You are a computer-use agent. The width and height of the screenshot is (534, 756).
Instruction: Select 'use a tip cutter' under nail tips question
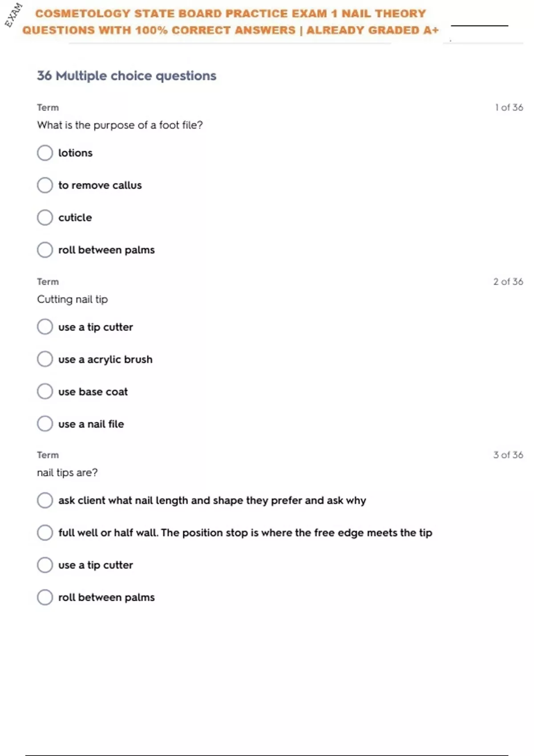pos(45,565)
